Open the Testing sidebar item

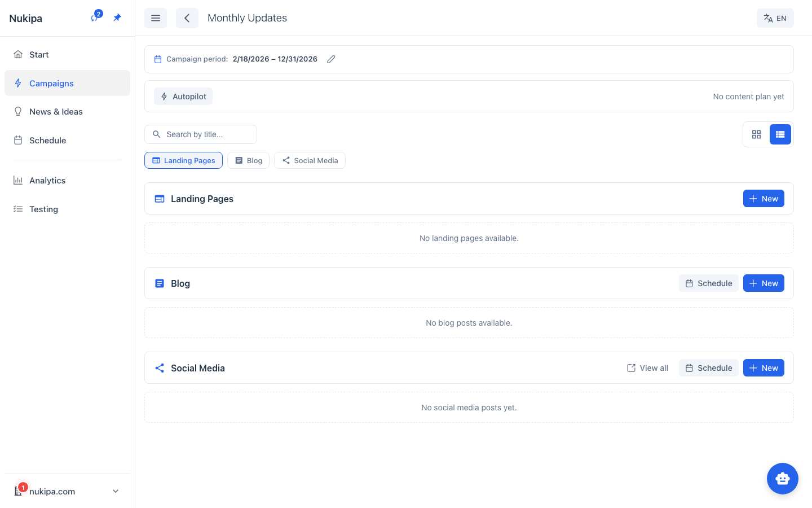43,209
